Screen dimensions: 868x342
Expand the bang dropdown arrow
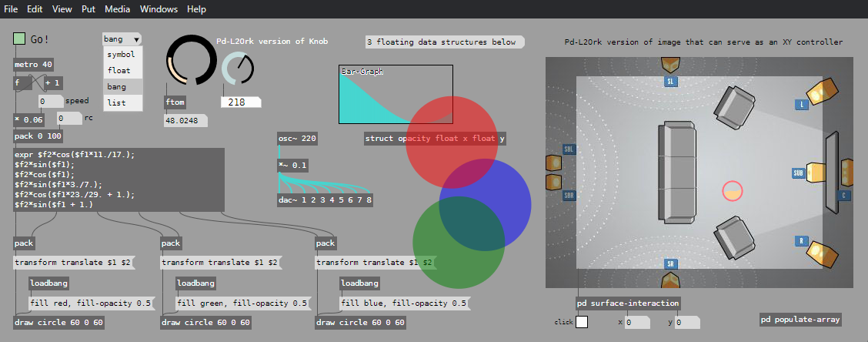coord(136,39)
